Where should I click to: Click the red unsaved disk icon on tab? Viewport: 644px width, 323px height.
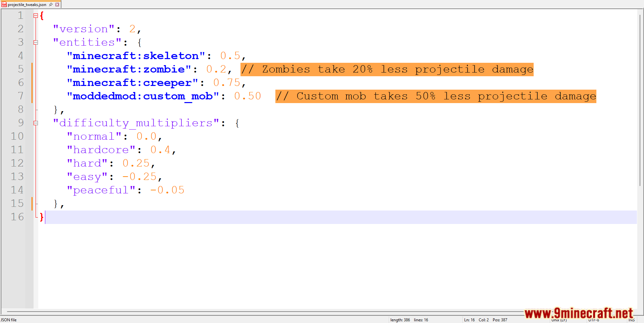(x=4, y=5)
